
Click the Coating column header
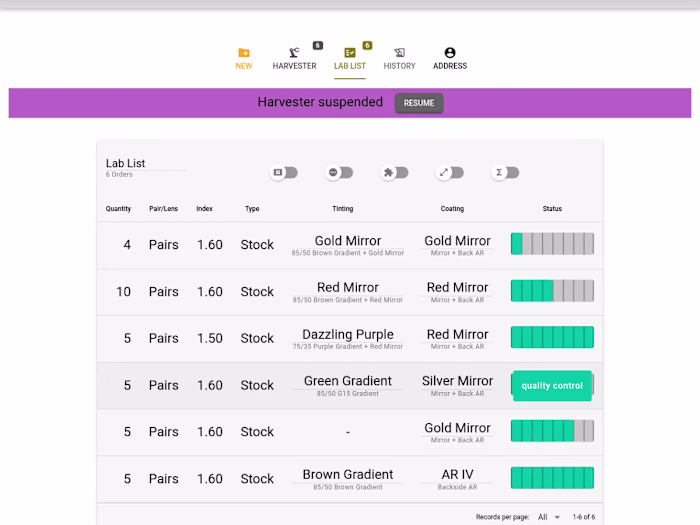[x=452, y=208]
